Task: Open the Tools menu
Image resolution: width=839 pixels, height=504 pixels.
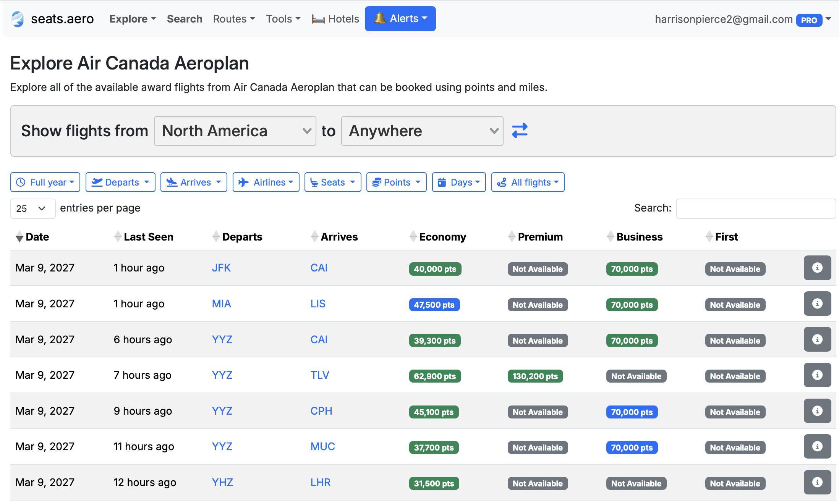Action: click(x=283, y=19)
